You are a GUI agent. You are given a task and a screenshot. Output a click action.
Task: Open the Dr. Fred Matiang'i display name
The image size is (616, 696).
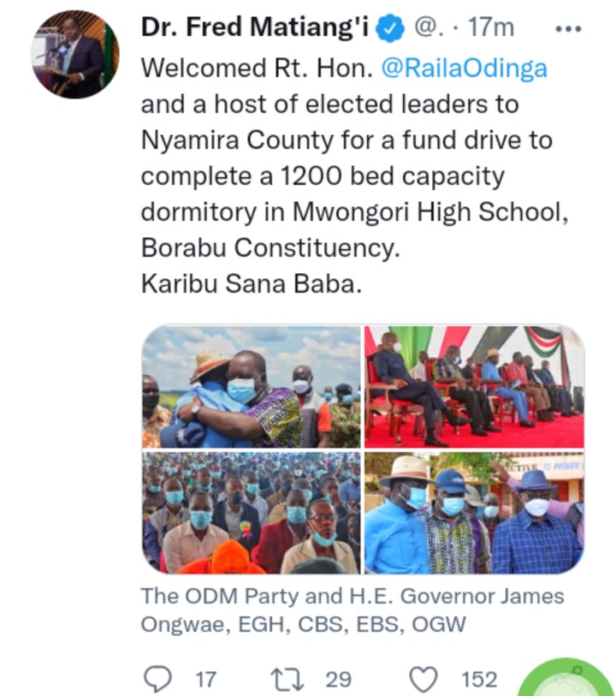pos(255,27)
